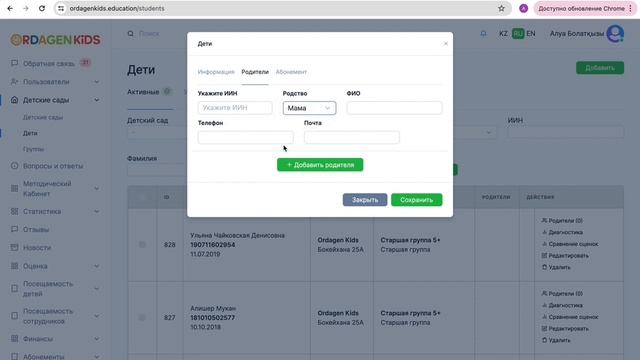This screenshot has width=640, height=360.
Task: Click the Добавить родителя button
Action: tap(320, 164)
